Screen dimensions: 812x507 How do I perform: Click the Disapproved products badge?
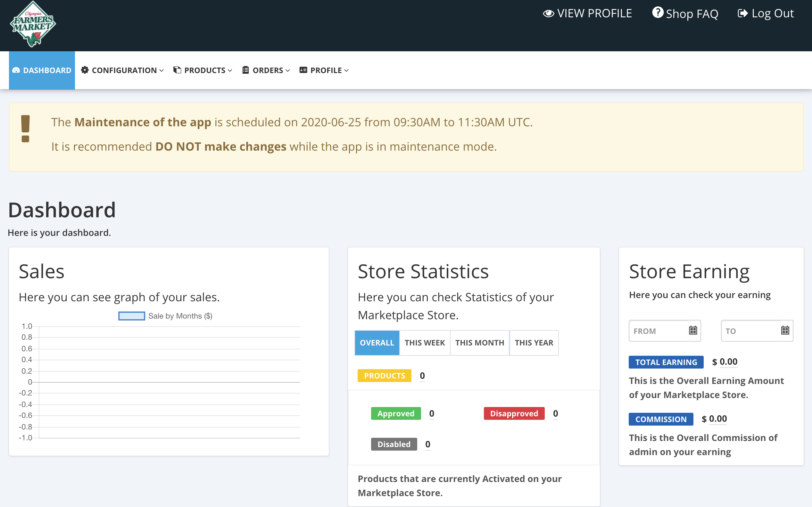coord(514,413)
